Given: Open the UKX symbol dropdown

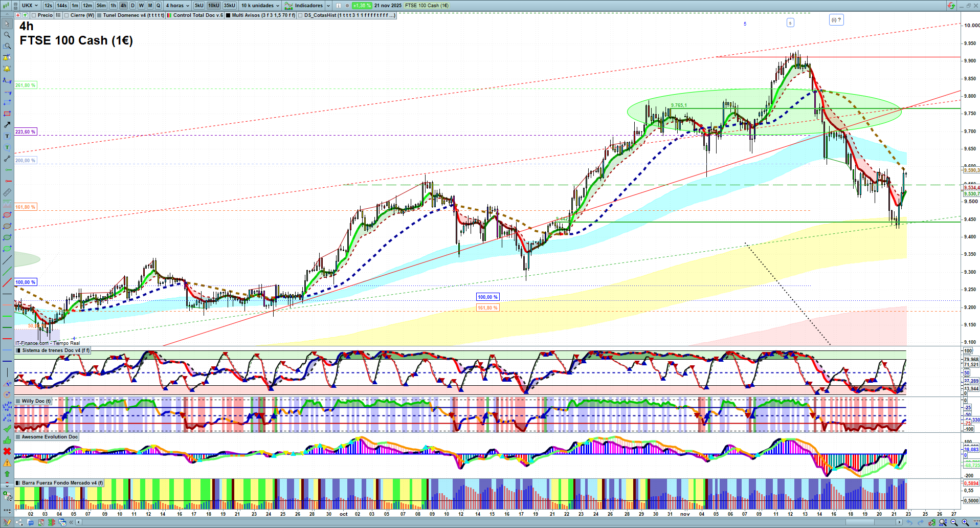Looking at the screenshot, I should [30, 6].
